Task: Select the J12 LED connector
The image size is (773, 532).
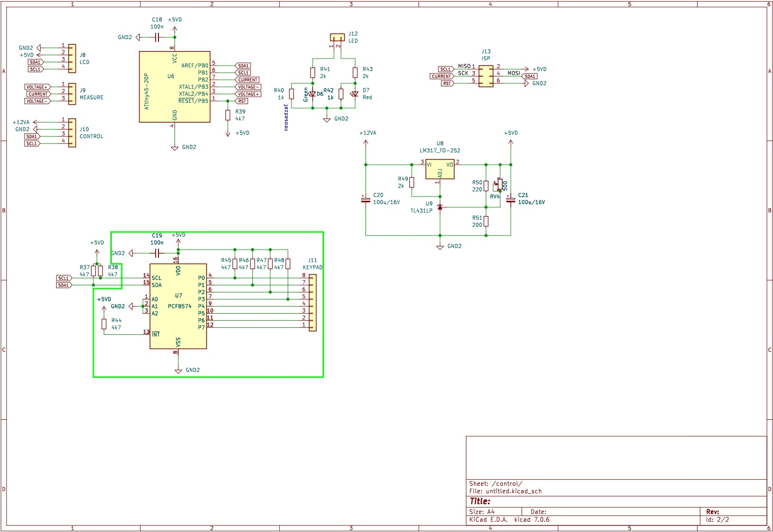Action: coord(337,37)
